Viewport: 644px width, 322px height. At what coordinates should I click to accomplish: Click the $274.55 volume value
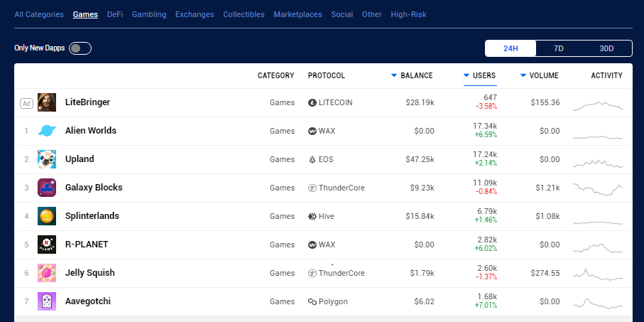pos(545,273)
